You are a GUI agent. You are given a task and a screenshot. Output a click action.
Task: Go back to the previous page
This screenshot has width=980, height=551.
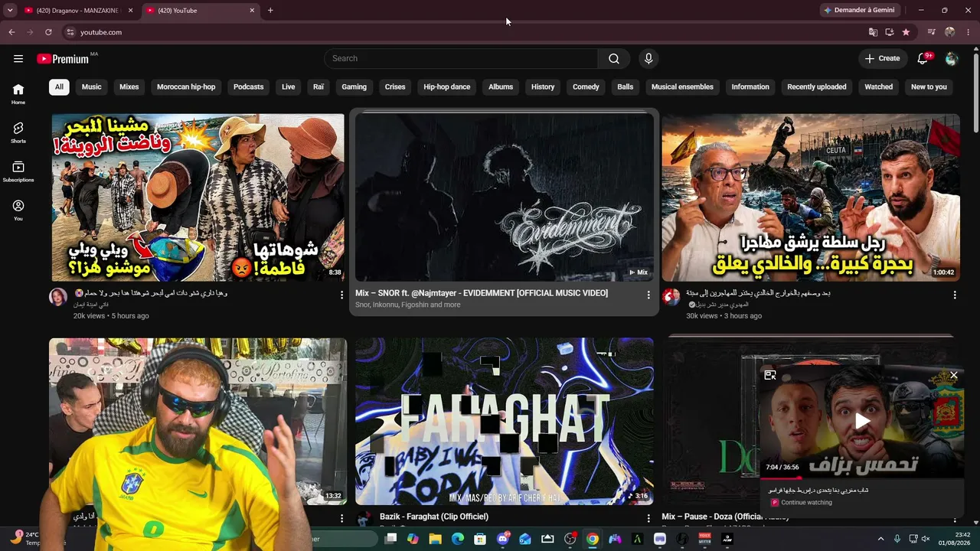pyautogui.click(x=11, y=32)
